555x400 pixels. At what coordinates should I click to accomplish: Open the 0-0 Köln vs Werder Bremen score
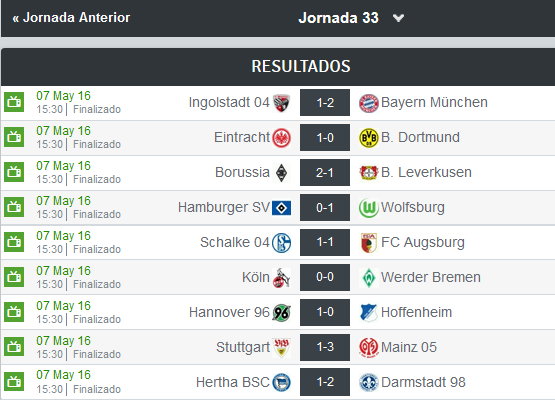[x=325, y=277]
